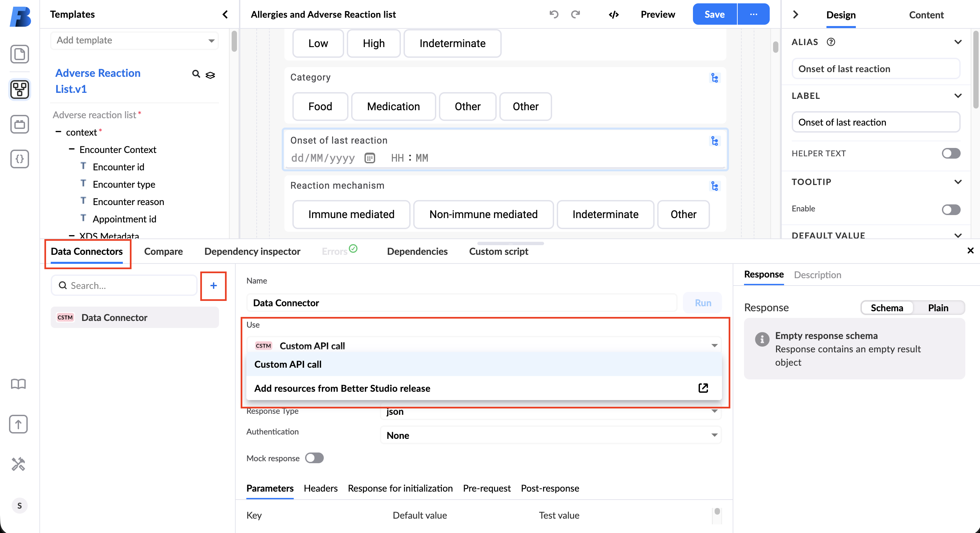The width and height of the screenshot is (980, 533).
Task: Open the Dependency inspector tab
Action: [x=252, y=251]
